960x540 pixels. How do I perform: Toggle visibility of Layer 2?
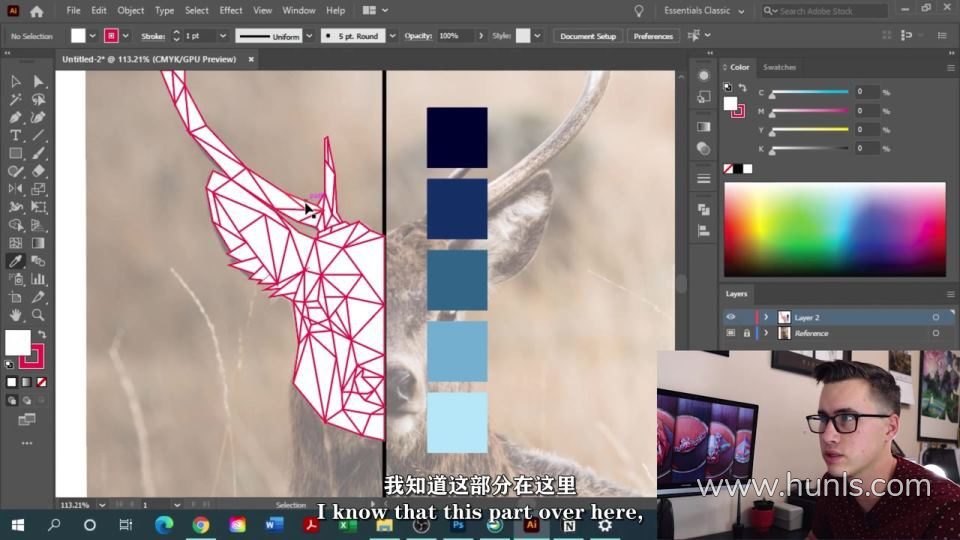(730, 317)
